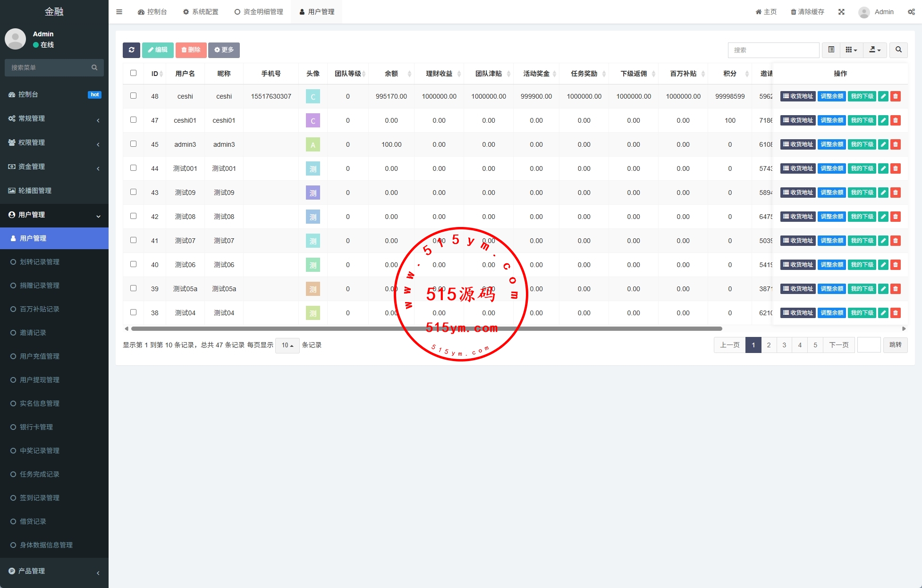
Task: Toggle the card view list icon
Action: (831, 50)
